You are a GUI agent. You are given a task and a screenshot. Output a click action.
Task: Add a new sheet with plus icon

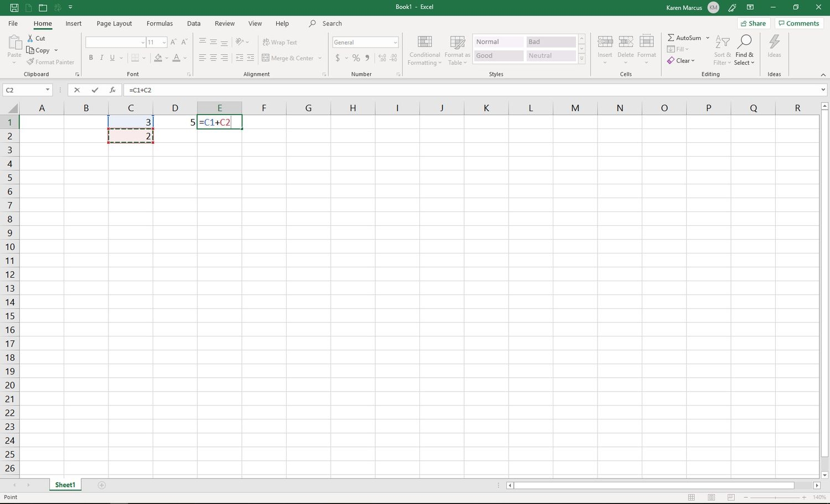click(102, 485)
